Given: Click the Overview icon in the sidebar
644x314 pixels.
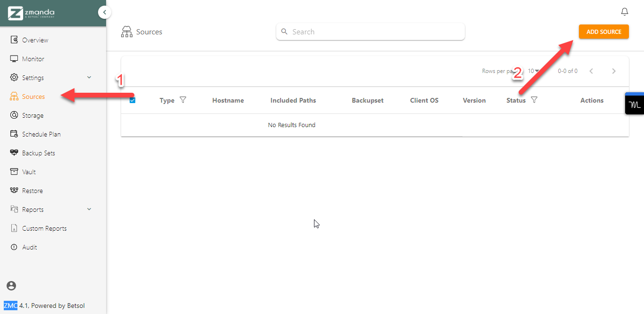Looking at the screenshot, I should (x=14, y=40).
